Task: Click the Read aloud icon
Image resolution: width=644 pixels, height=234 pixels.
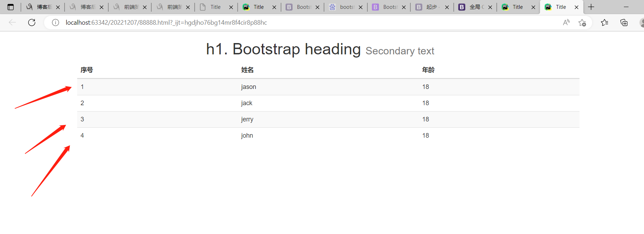Action: [x=566, y=23]
